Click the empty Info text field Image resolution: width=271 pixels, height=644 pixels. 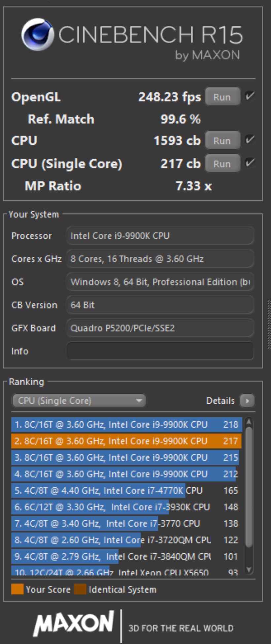160,351
